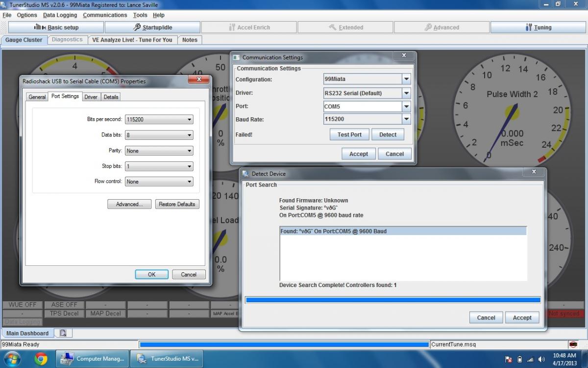
Task: Open the Windows Start menu
Action: (x=11, y=359)
